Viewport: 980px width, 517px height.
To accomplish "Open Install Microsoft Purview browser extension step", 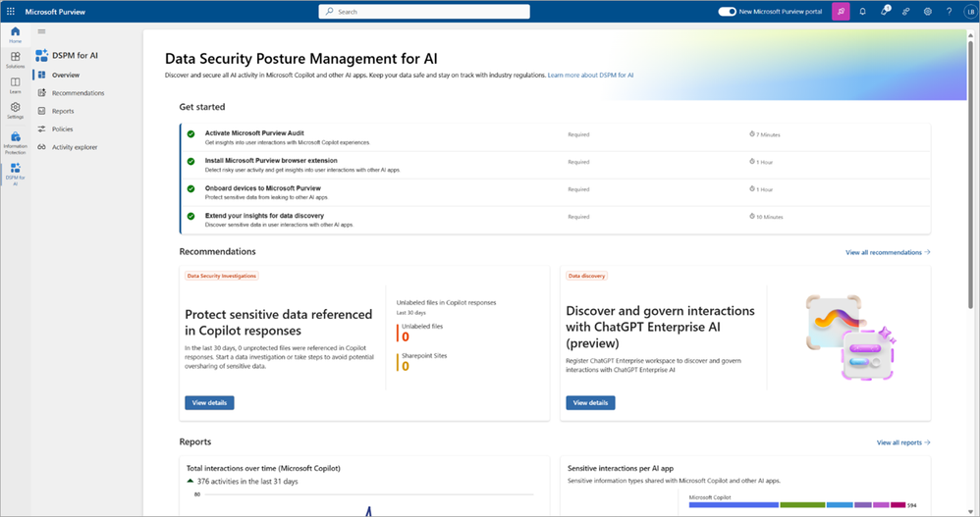I will click(x=556, y=165).
